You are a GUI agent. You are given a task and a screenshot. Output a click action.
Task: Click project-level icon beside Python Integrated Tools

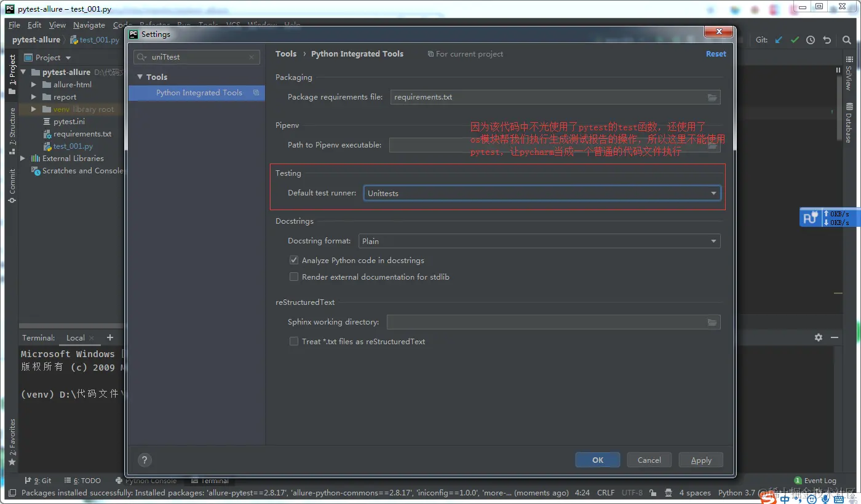tap(256, 93)
